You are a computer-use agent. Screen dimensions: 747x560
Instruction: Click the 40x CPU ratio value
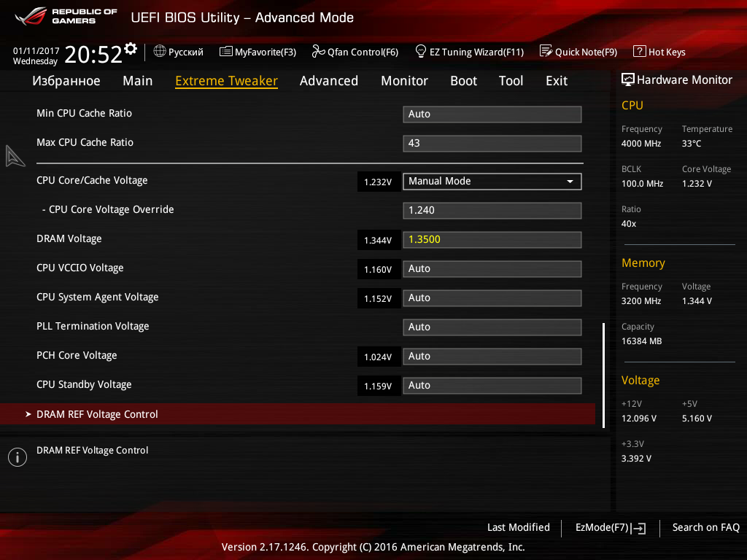click(628, 224)
